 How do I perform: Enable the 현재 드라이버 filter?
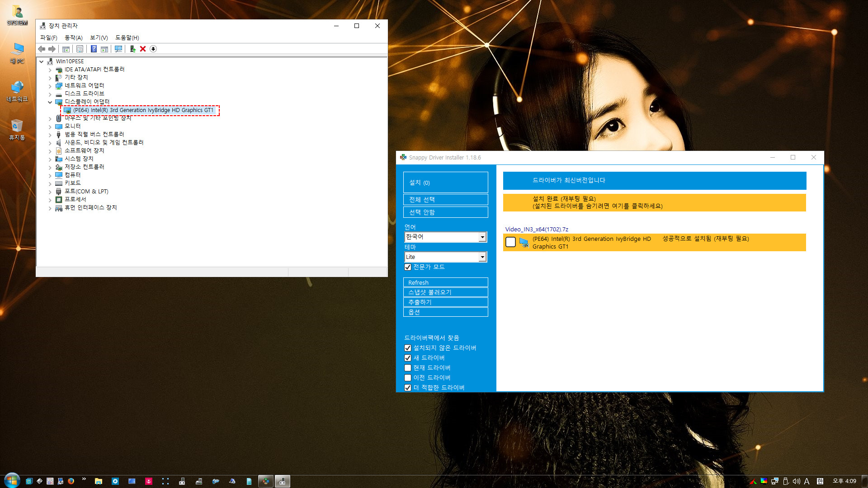point(408,368)
